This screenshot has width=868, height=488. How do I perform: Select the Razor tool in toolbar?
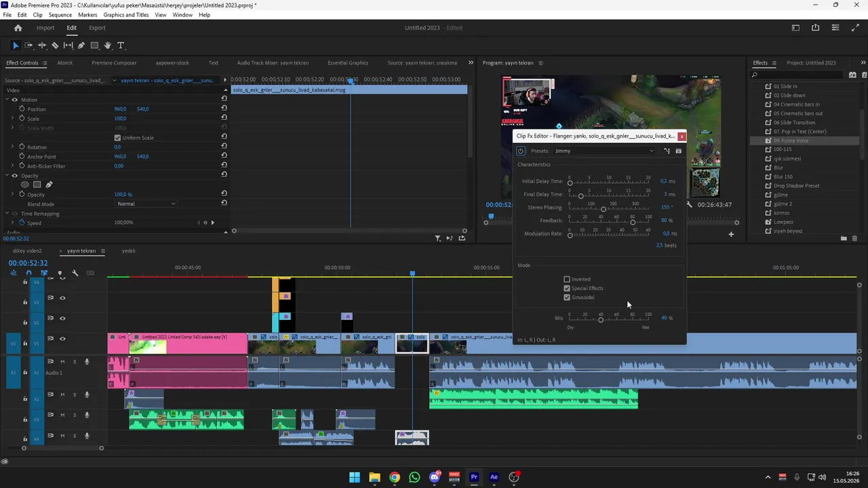(x=55, y=45)
